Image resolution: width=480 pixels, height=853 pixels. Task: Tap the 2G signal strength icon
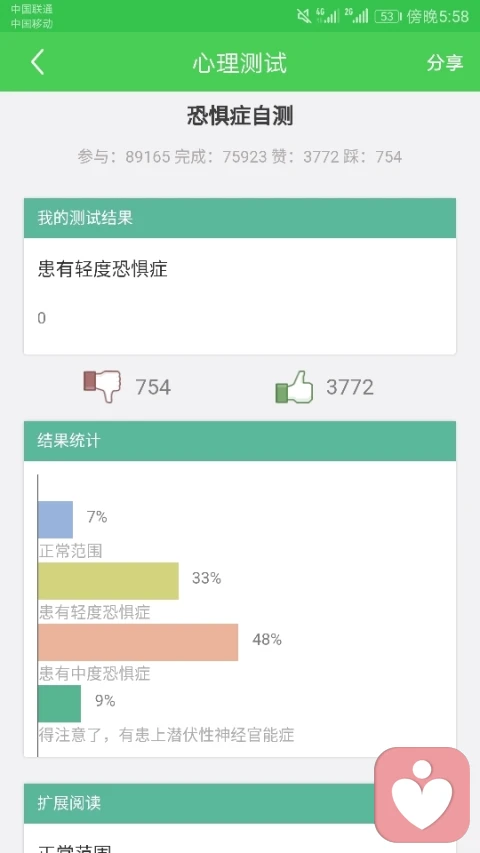coord(356,16)
